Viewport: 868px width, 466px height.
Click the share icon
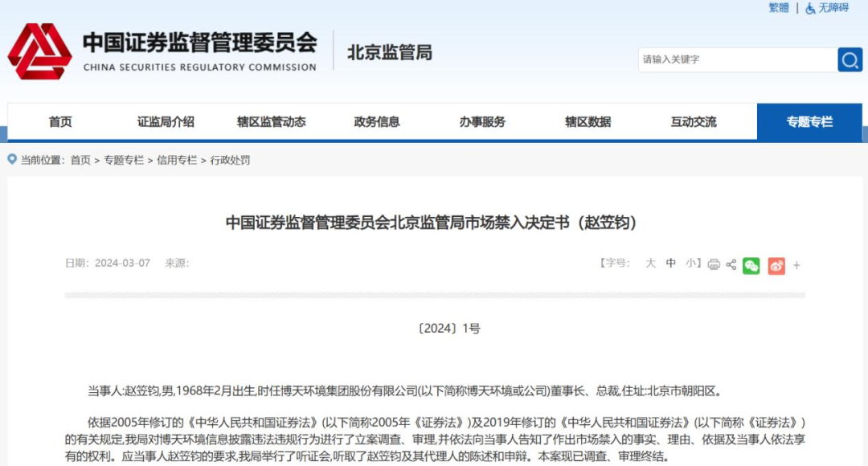pos(731,264)
